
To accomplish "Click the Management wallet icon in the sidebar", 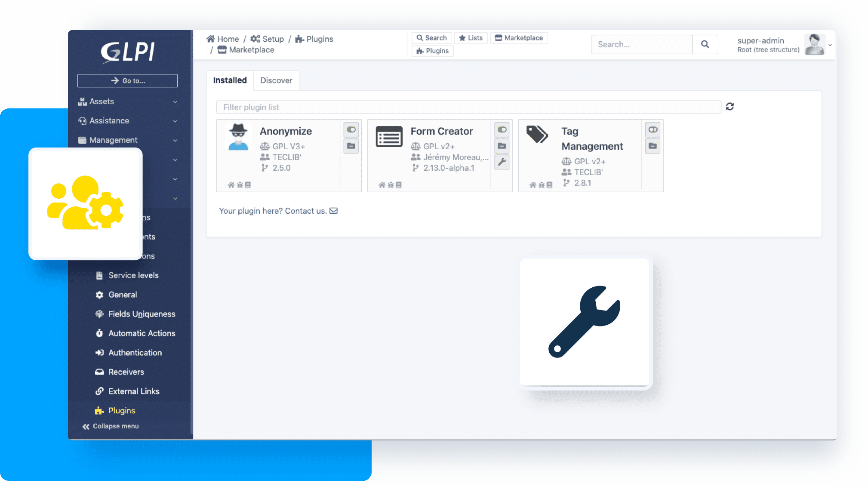I will tap(82, 140).
